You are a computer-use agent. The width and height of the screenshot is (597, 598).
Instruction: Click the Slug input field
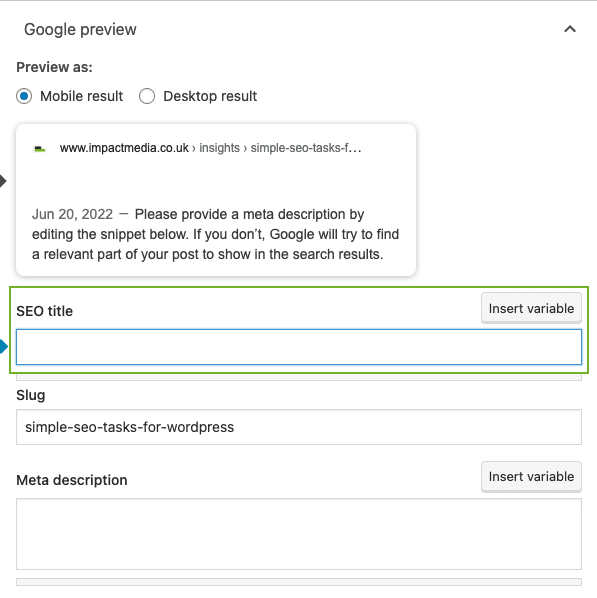(299, 427)
